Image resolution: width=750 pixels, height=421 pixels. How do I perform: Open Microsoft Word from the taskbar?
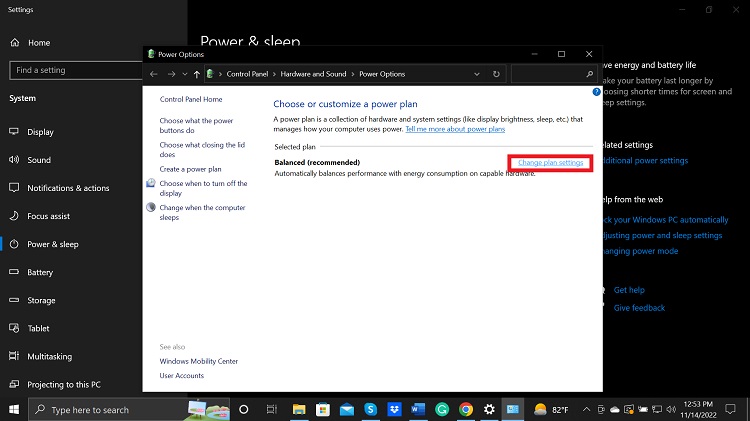(x=417, y=409)
